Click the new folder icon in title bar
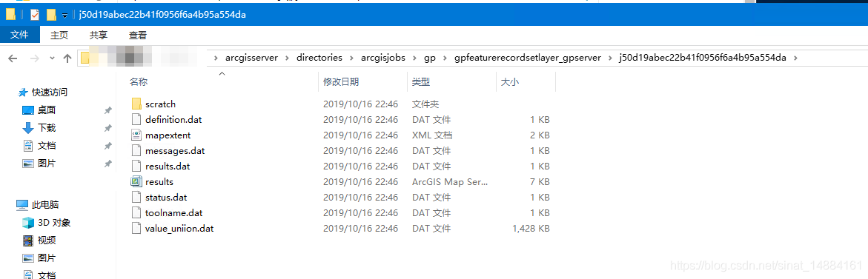 click(51, 15)
